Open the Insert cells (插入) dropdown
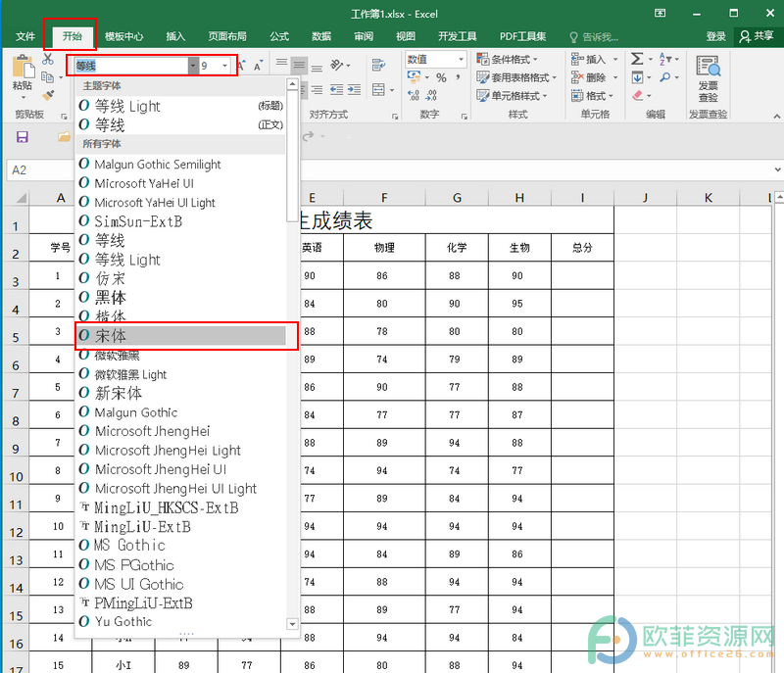The height and width of the screenshot is (673, 784). 595,60
